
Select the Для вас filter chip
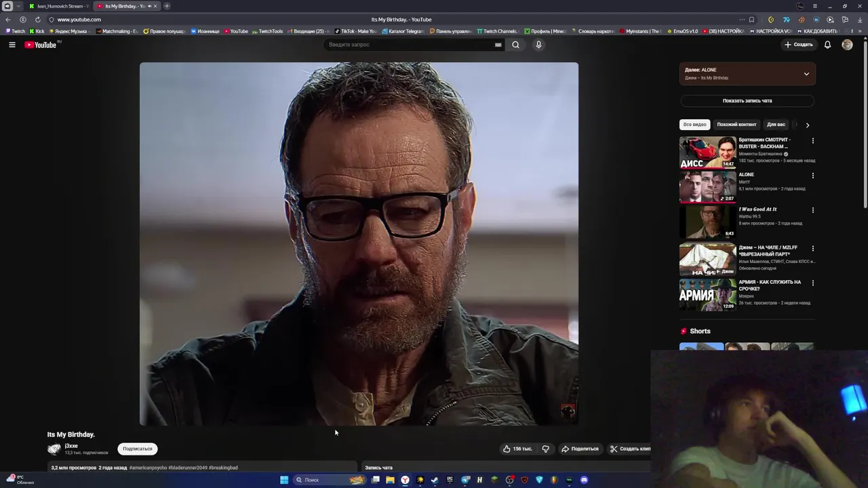tap(776, 125)
